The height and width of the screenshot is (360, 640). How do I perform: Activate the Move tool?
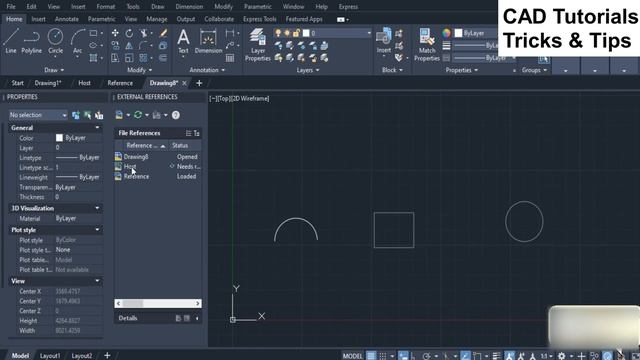coord(115,33)
